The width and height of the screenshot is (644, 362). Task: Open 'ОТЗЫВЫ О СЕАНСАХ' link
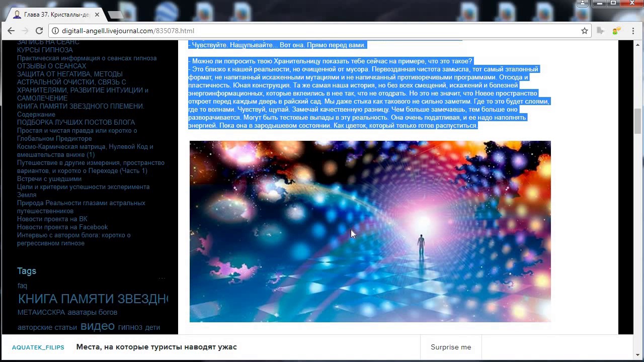click(51, 66)
